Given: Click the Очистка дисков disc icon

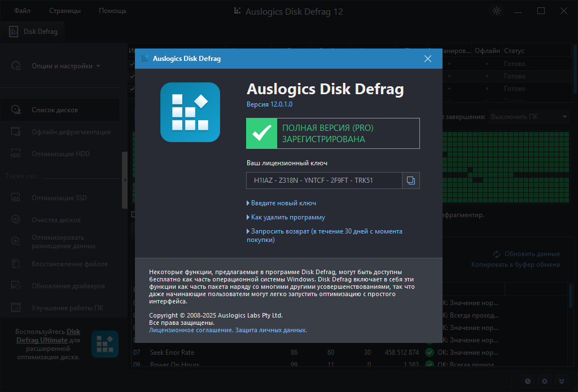Looking at the screenshot, I should click(x=15, y=219).
